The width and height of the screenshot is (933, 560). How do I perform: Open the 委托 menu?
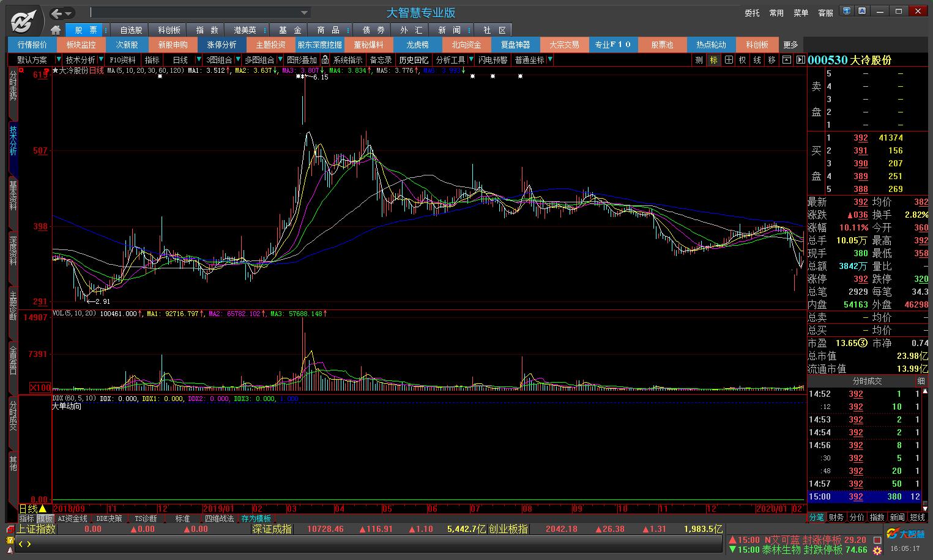pos(752,13)
